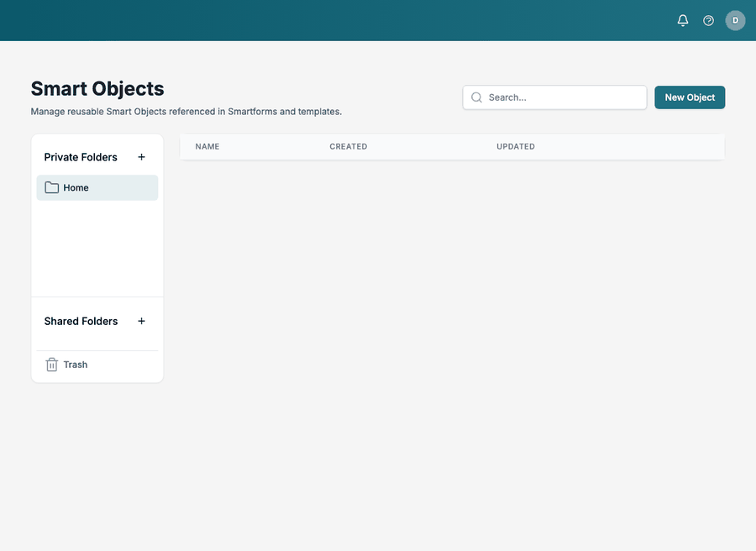
Task: Open the help question mark icon
Action: point(708,20)
